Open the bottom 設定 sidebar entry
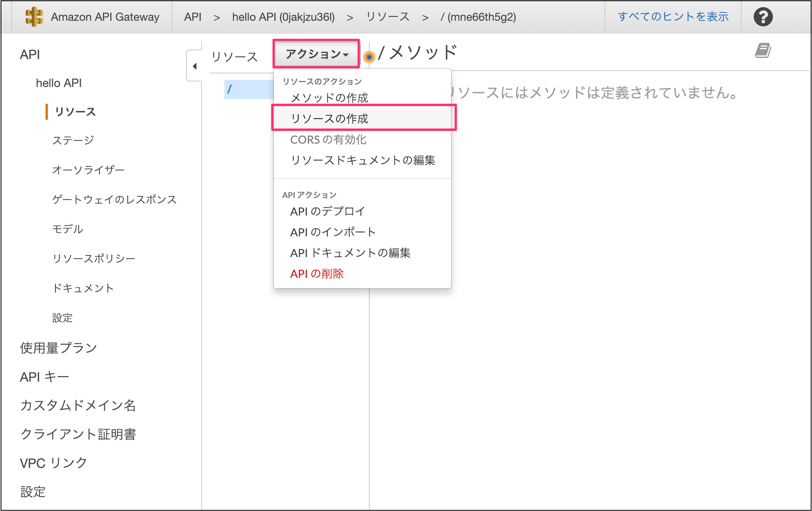This screenshot has height=511, width=812. click(x=33, y=491)
